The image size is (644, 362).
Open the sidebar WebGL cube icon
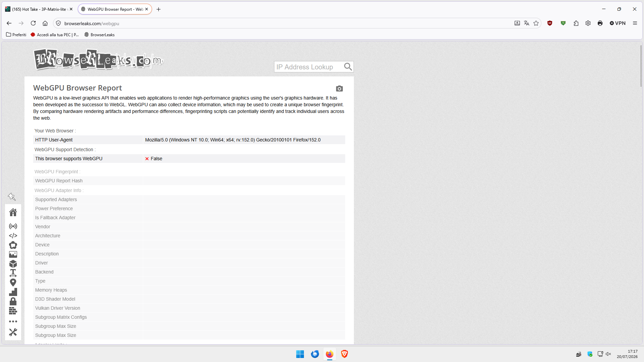(13, 264)
